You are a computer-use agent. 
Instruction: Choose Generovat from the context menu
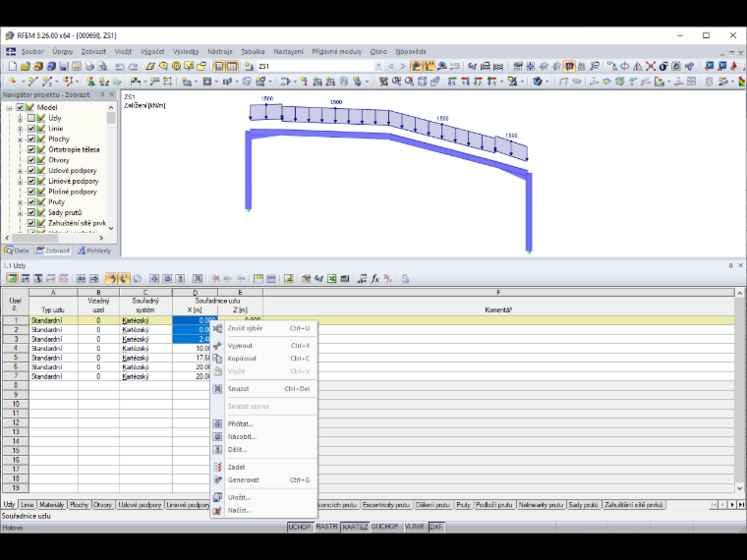click(264, 479)
